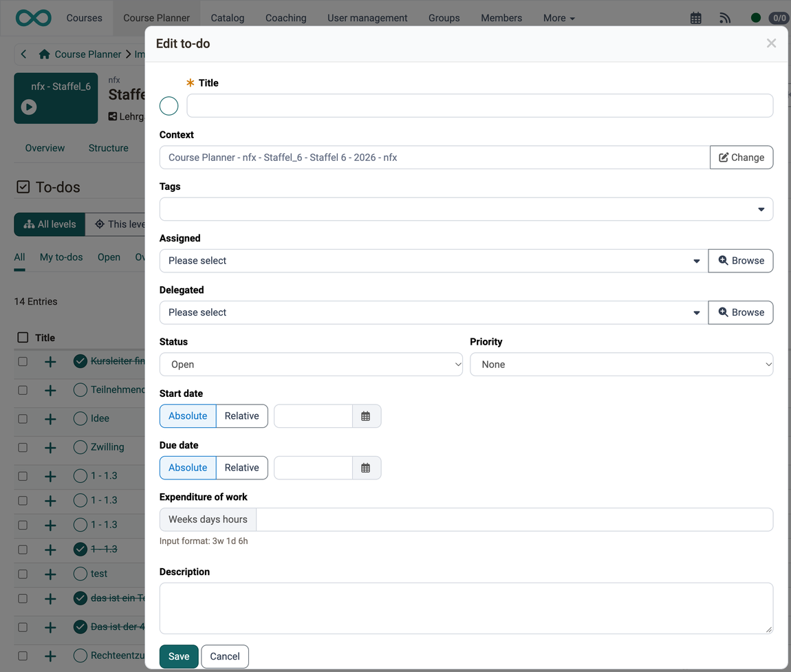Close the Edit to-do dialog
The width and height of the screenshot is (791, 672).
pyautogui.click(x=771, y=43)
